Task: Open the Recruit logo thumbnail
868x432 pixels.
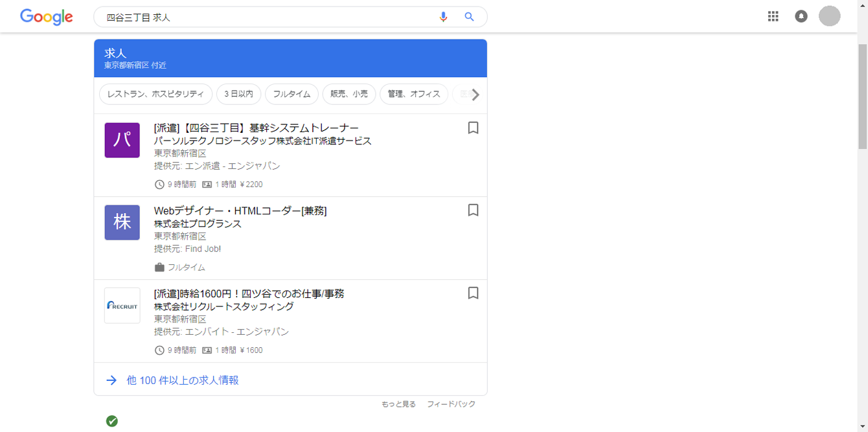Action: pos(122,306)
